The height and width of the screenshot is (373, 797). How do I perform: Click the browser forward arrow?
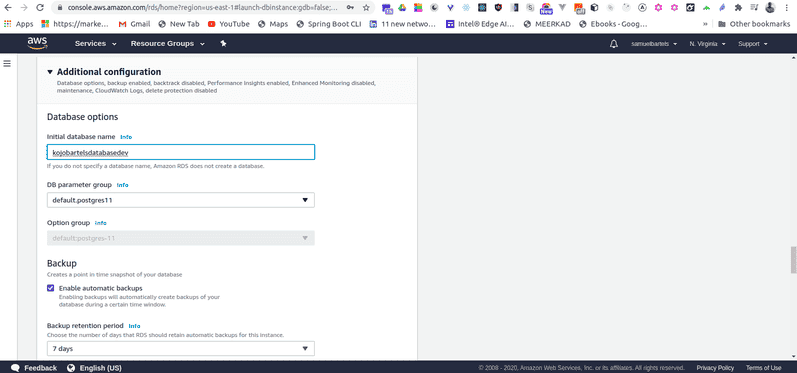point(23,8)
